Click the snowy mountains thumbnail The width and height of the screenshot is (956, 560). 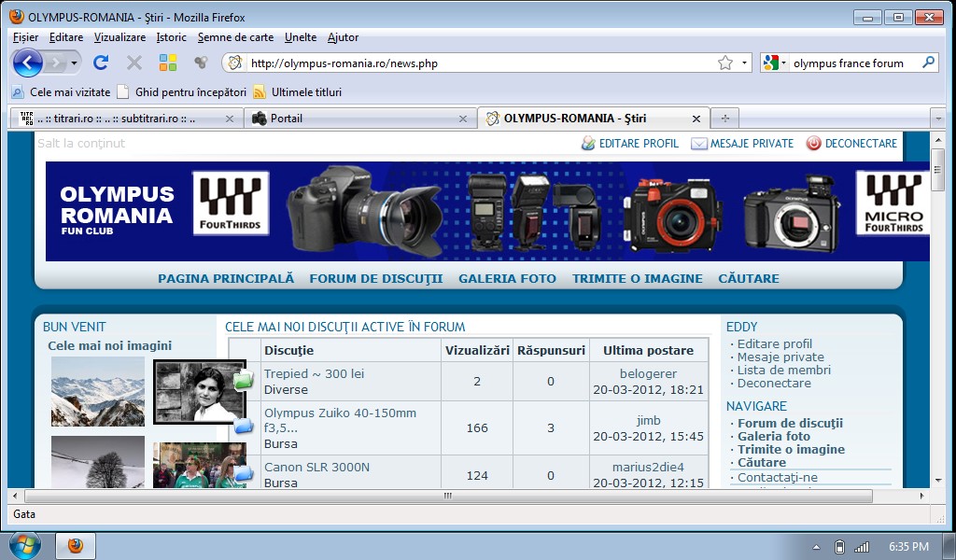97,391
